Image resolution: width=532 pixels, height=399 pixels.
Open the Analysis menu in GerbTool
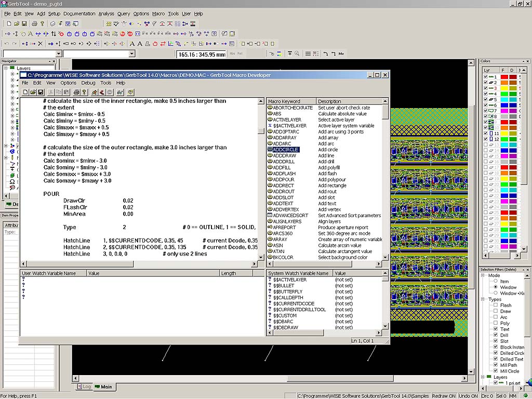(x=106, y=14)
